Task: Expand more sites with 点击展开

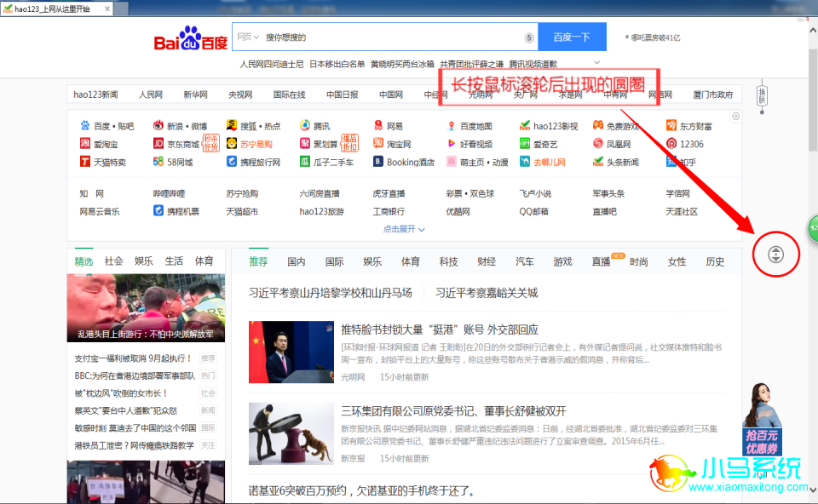Action: click(404, 229)
